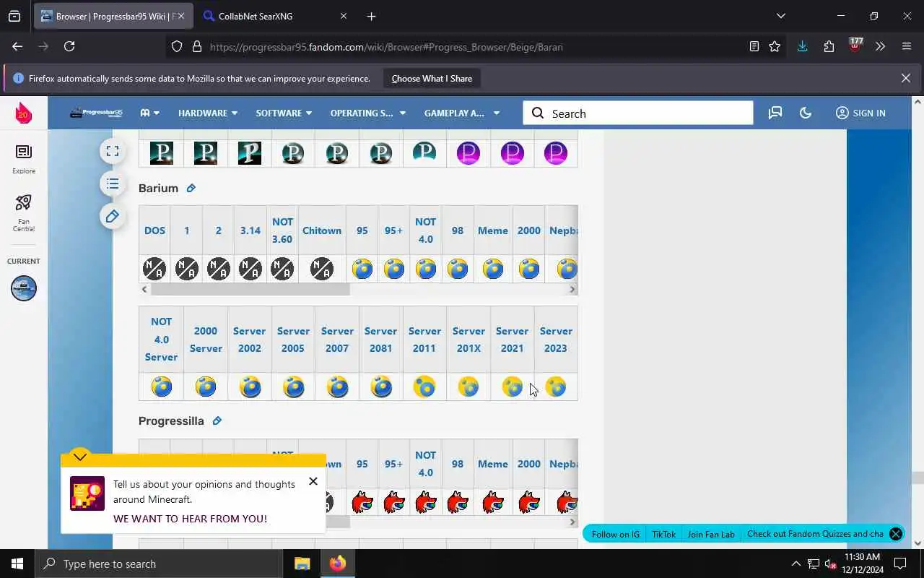Click Follow on IG link

(616, 534)
